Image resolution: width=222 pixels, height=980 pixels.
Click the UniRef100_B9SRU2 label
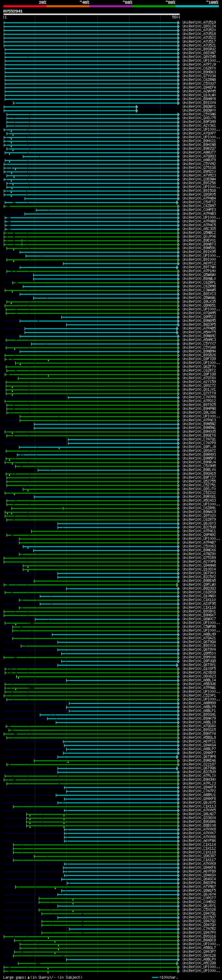199,49
